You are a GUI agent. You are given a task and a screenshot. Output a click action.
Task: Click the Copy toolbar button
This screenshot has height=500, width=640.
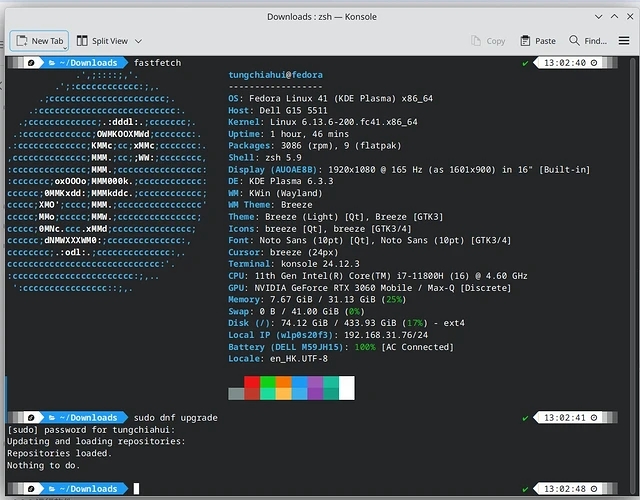[x=487, y=41]
